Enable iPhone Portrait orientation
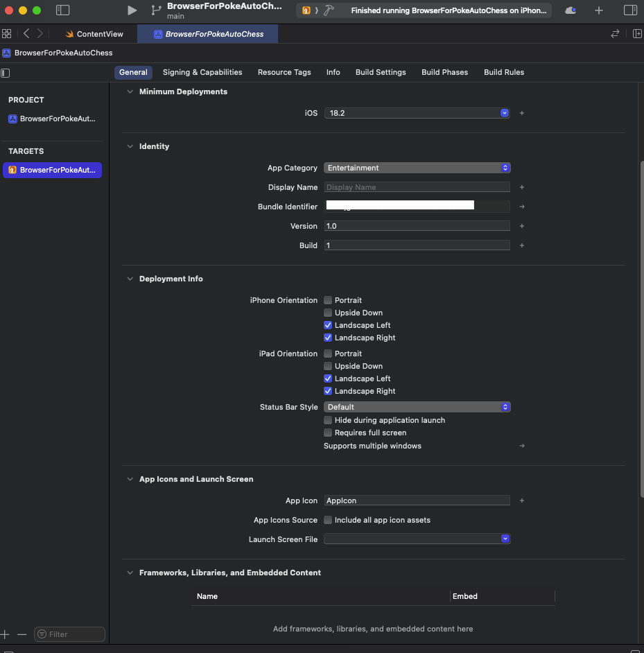The width and height of the screenshot is (644, 653). tap(328, 300)
